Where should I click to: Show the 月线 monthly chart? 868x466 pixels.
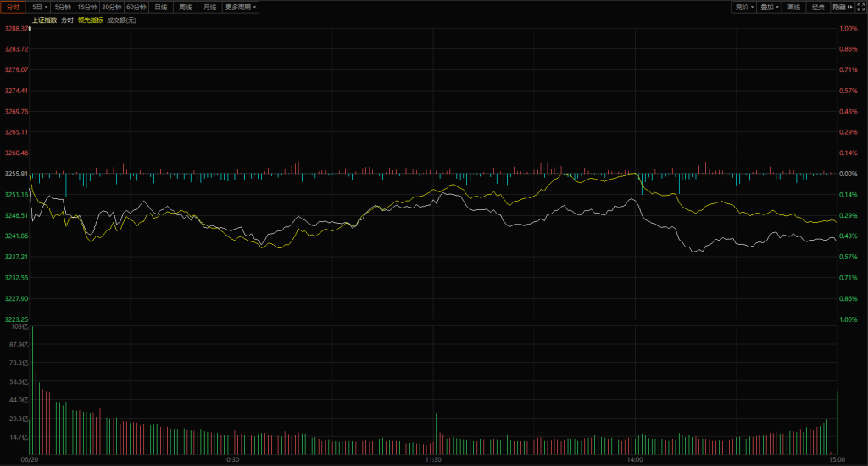[x=209, y=7]
